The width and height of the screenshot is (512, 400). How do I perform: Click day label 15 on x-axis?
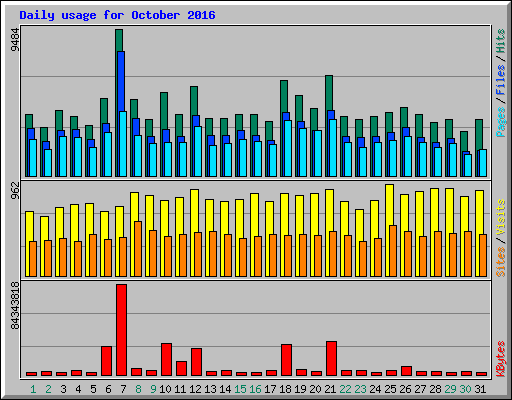240,389
